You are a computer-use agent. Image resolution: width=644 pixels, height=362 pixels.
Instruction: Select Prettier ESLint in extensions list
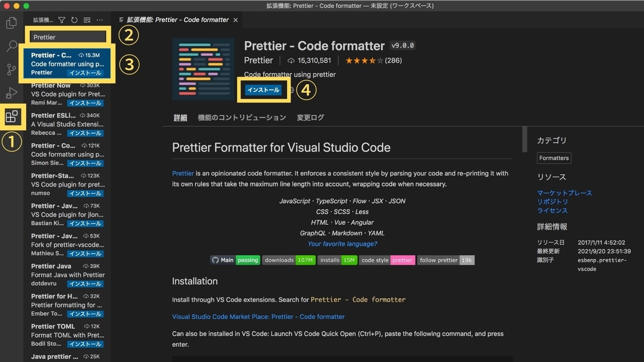coord(67,124)
